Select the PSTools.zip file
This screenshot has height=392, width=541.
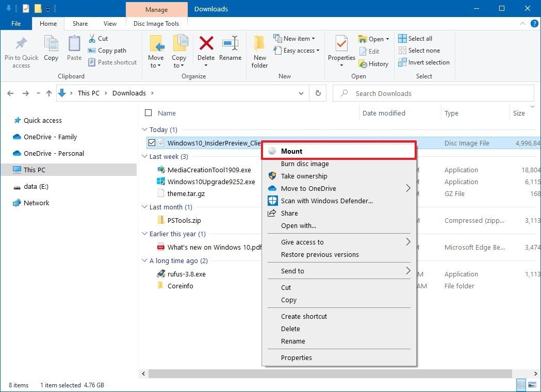click(x=184, y=221)
